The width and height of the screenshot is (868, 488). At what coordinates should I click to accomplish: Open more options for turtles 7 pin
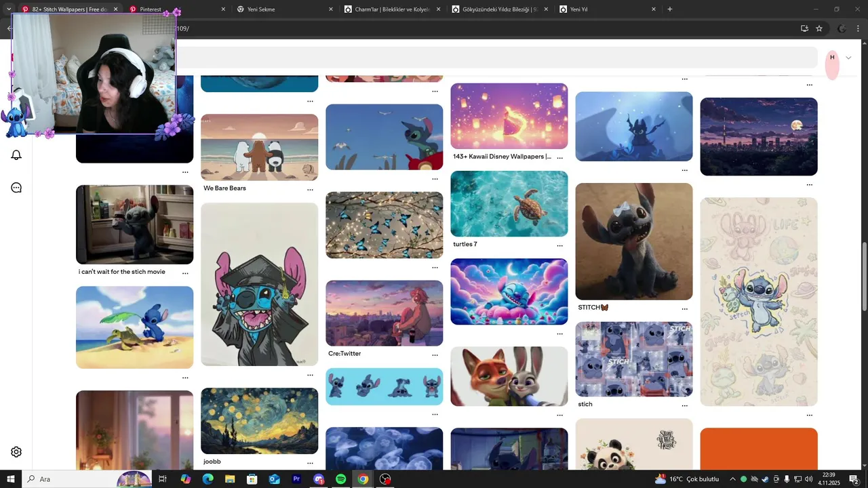(559, 245)
